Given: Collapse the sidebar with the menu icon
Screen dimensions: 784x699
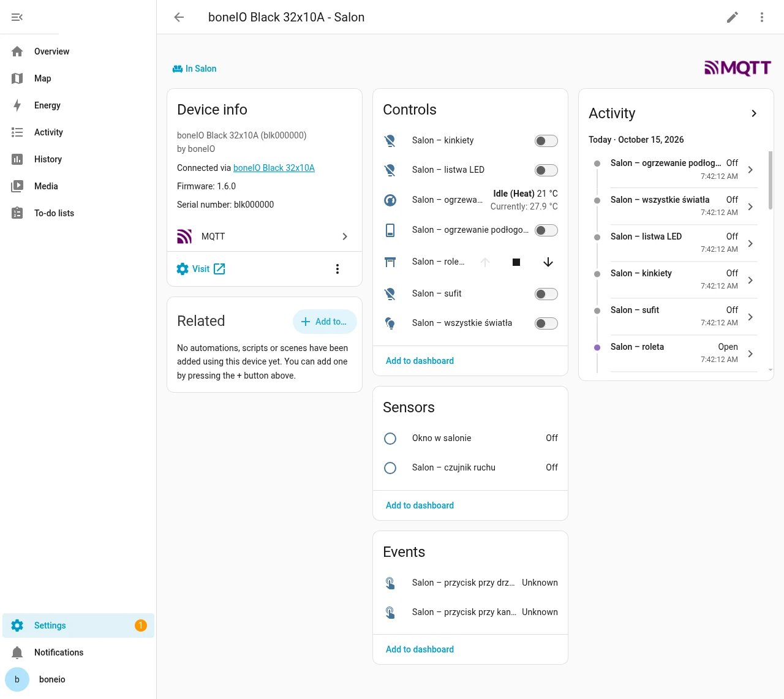Looking at the screenshot, I should coord(17,17).
